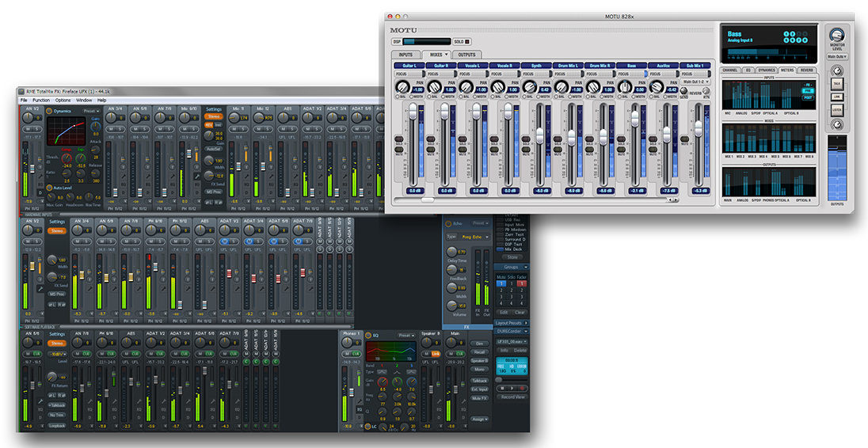This screenshot has width=868, height=448.
Task: Click the DURecorder record button
Action: pos(522,389)
